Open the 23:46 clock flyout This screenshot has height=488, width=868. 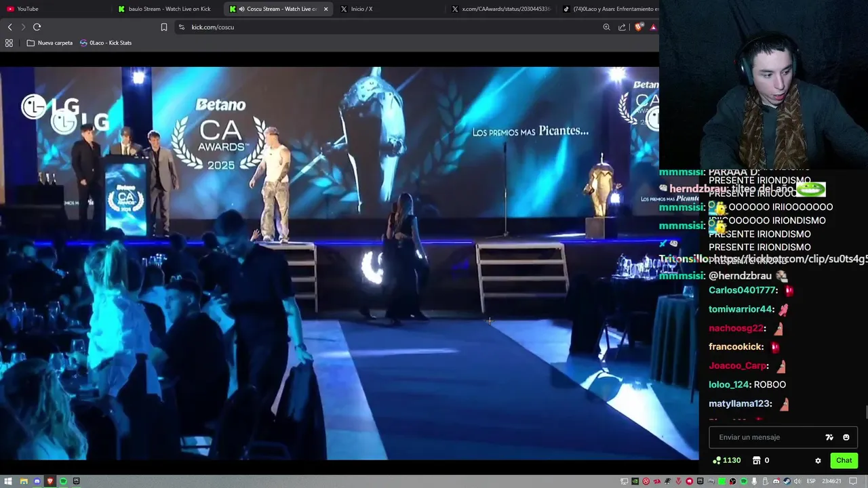tap(831, 481)
